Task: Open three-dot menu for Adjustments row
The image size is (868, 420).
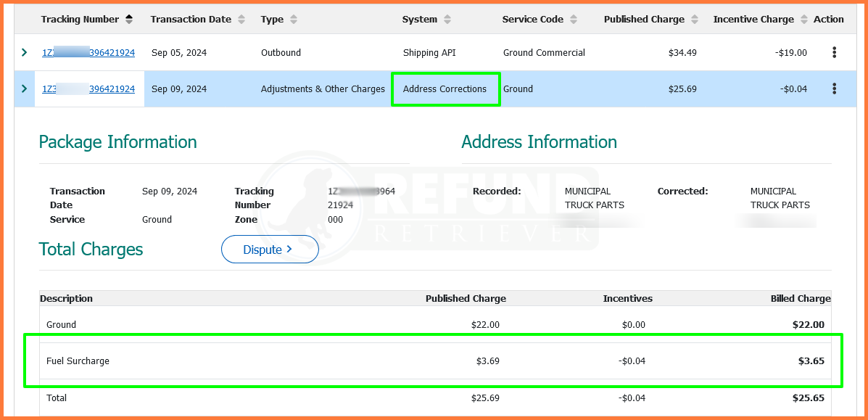Action: [834, 88]
